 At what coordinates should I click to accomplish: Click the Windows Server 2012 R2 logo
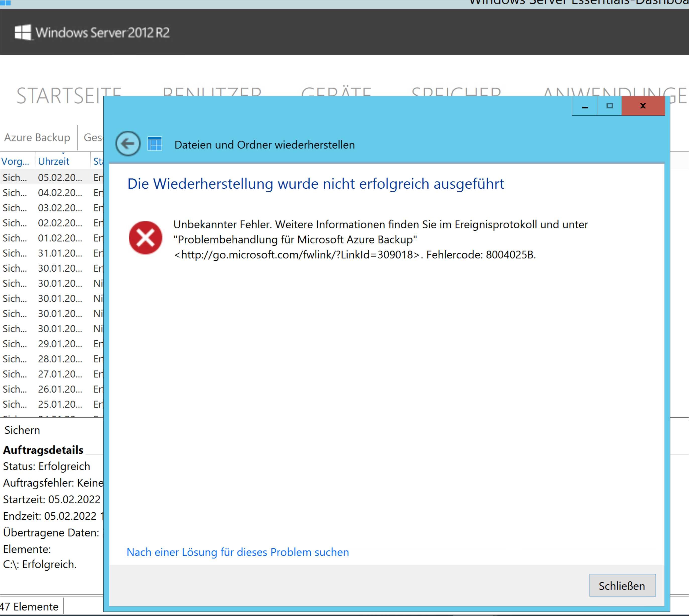[x=92, y=33]
